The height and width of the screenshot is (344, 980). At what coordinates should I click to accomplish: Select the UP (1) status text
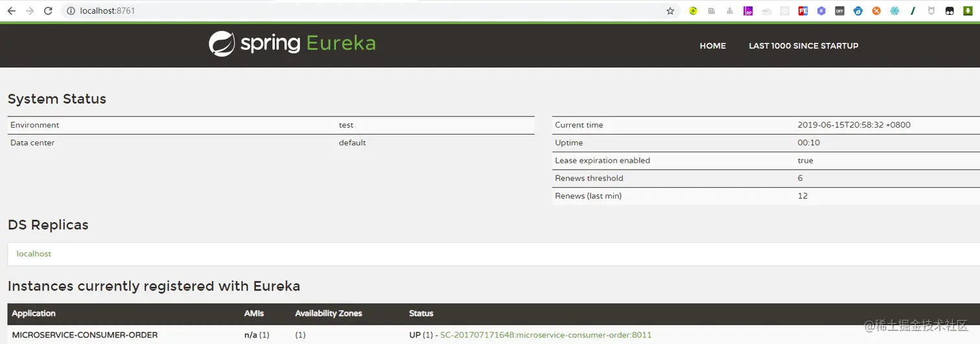(x=421, y=335)
